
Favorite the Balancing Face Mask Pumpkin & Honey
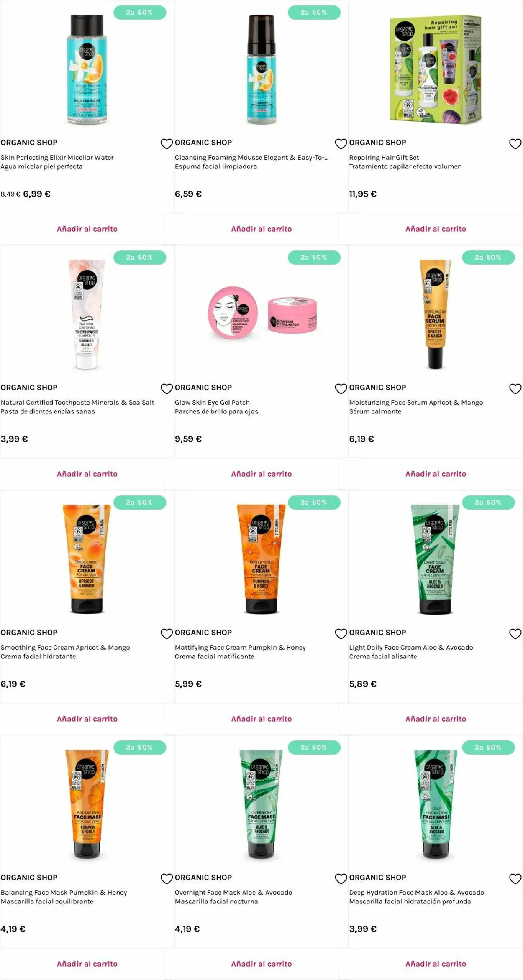click(x=167, y=879)
